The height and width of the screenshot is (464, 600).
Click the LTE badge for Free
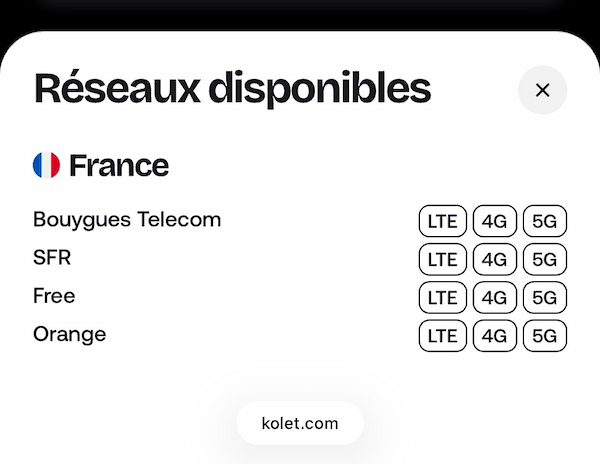pyautogui.click(x=442, y=297)
